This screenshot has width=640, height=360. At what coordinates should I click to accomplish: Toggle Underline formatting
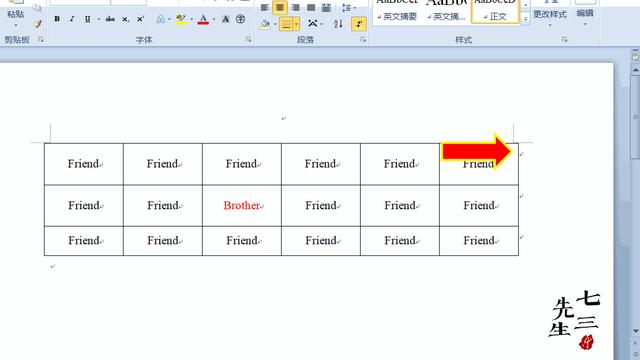click(x=87, y=19)
